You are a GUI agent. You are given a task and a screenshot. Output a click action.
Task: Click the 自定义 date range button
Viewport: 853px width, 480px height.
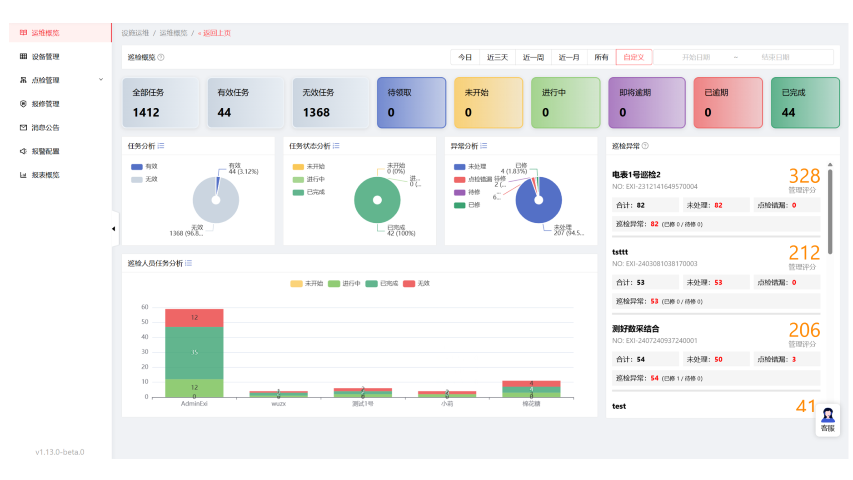click(x=634, y=57)
